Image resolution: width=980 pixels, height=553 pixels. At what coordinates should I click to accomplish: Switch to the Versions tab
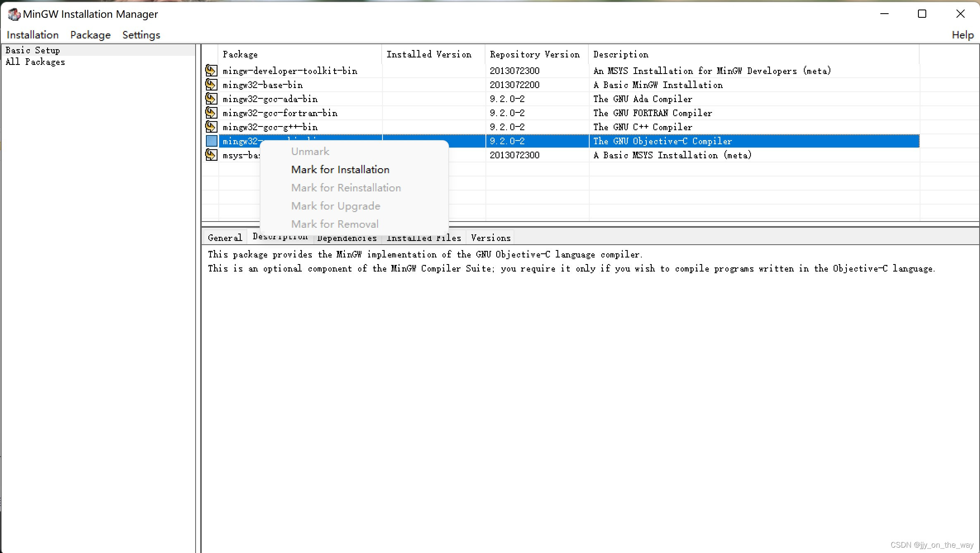coord(490,238)
